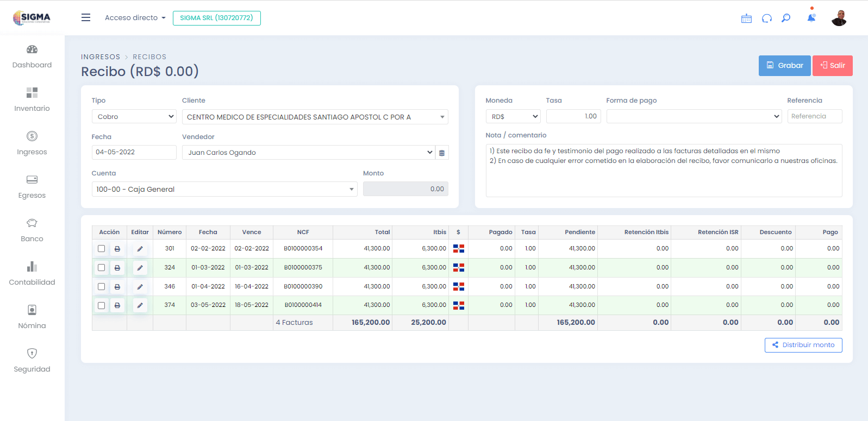Open the Cuenta Caja General dropdown
Viewport: 868px width, 421px height.
pos(224,189)
